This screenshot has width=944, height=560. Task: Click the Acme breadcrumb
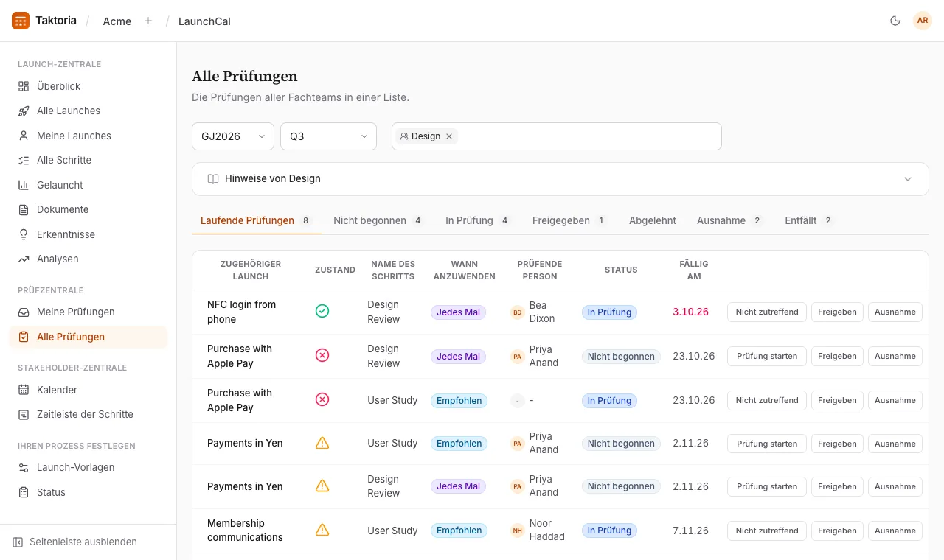[x=117, y=21]
